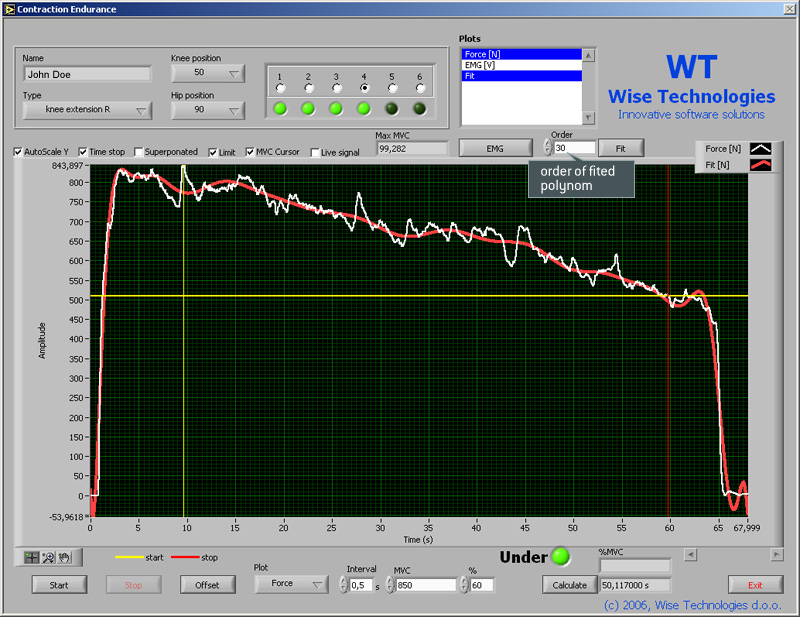The height and width of the screenshot is (617, 800).
Task: Select trial radio button 5
Action: point(392,88)
